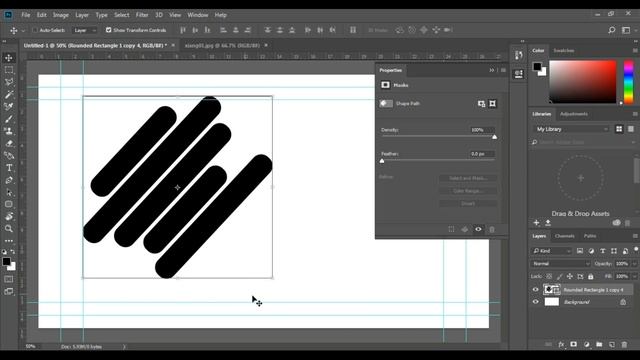Select the Pen tool
The height and width of the screenshot is (360, 640).
tap(9, 180)
